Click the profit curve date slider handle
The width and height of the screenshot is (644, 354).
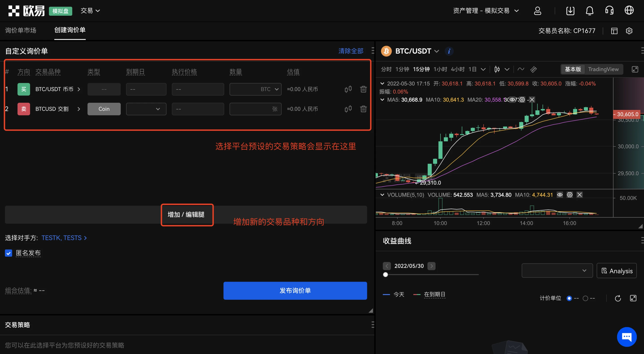tap(386, 275)
